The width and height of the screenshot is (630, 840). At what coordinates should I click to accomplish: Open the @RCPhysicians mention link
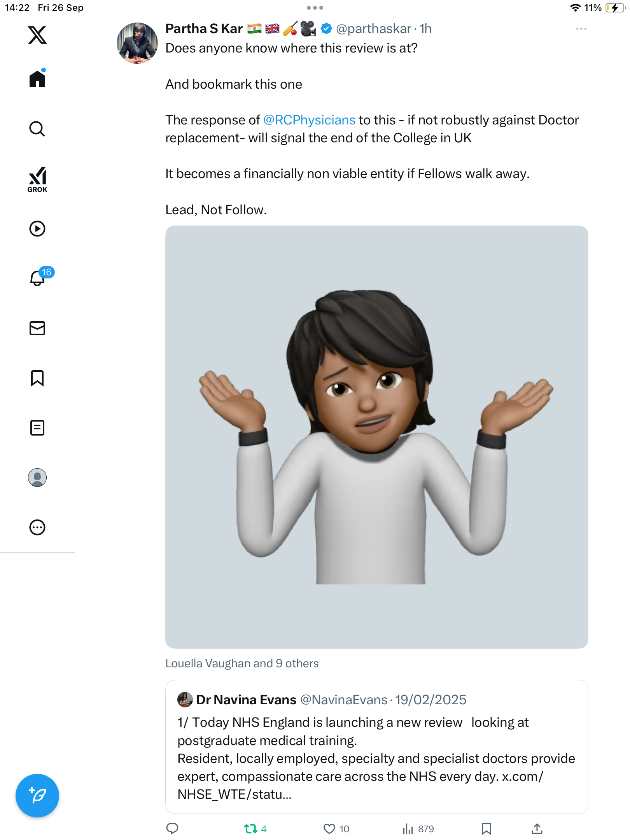coord(309,120)
